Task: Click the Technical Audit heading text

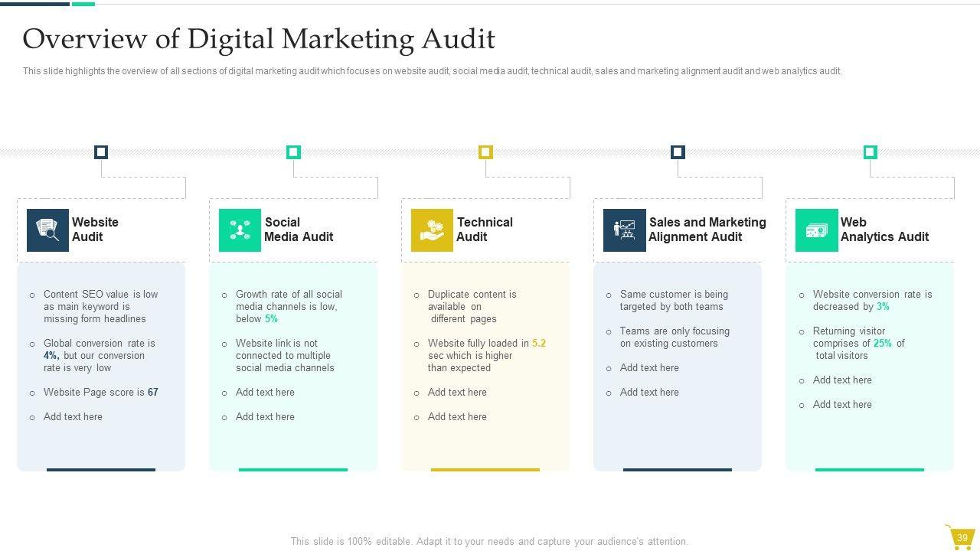Action: click(x=485, y=230)
